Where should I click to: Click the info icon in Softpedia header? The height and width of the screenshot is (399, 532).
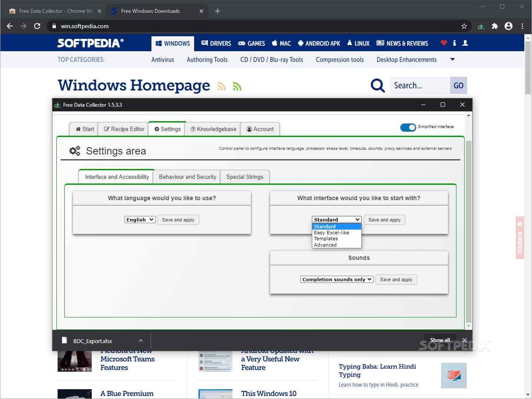(x=454, y=43)
